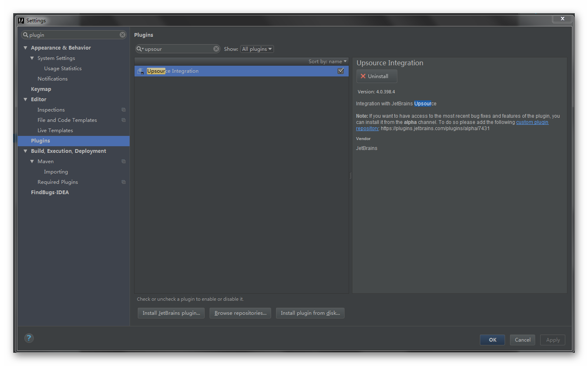Click Required Plugins project-level settings icon
This screenshot has height=366, width=588.
[123, 182]
